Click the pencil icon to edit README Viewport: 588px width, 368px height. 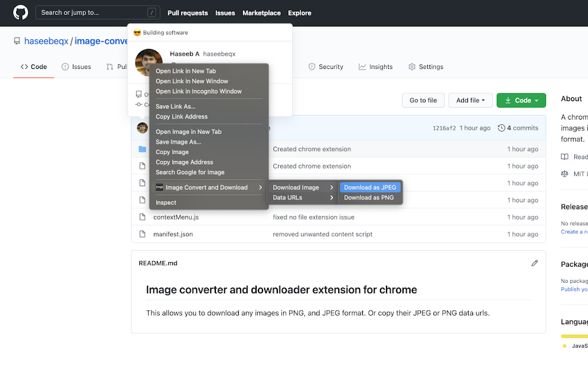pos(535,263)
